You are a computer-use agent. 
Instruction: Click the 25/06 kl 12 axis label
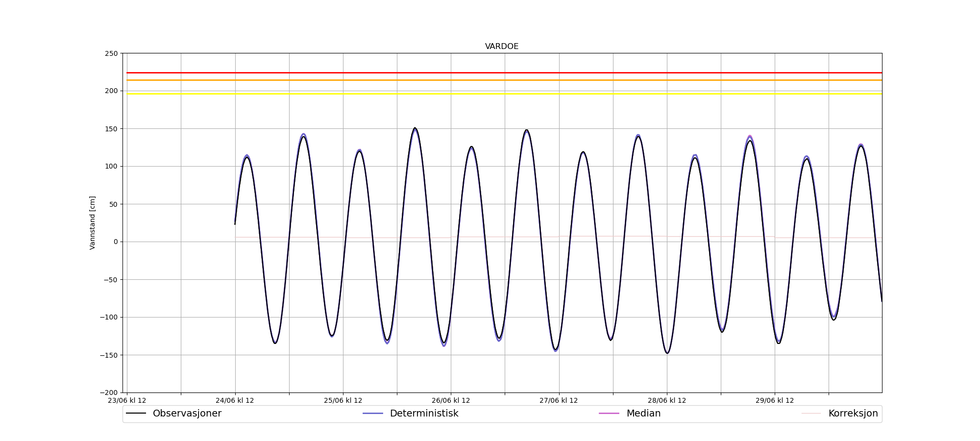[343, 400]
